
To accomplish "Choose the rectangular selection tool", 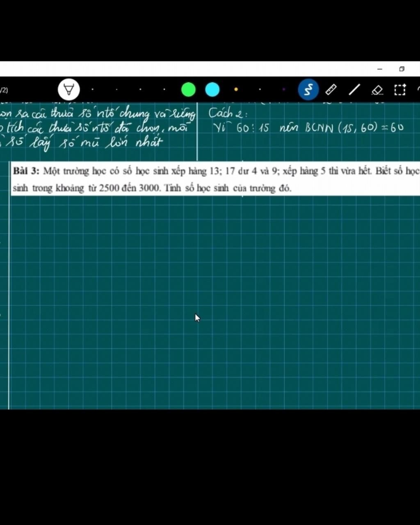I will 400,89.
